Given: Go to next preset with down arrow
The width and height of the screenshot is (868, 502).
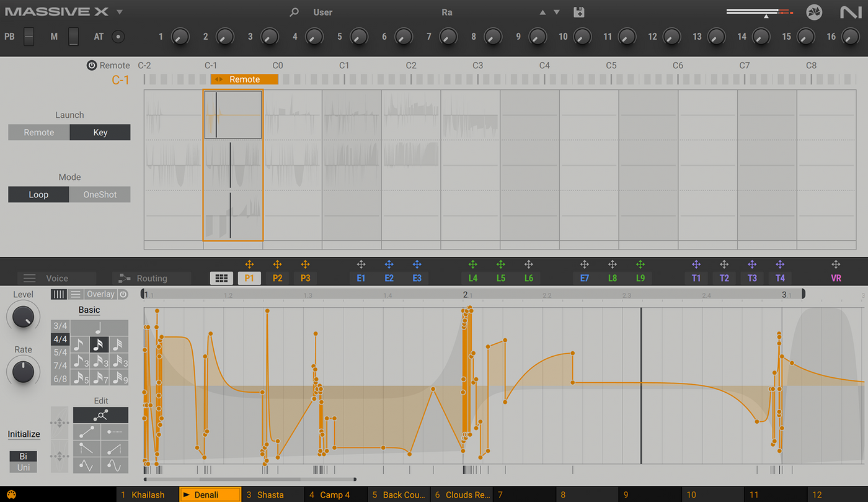Looking at the screenshot, I should (x=556, y=12).
